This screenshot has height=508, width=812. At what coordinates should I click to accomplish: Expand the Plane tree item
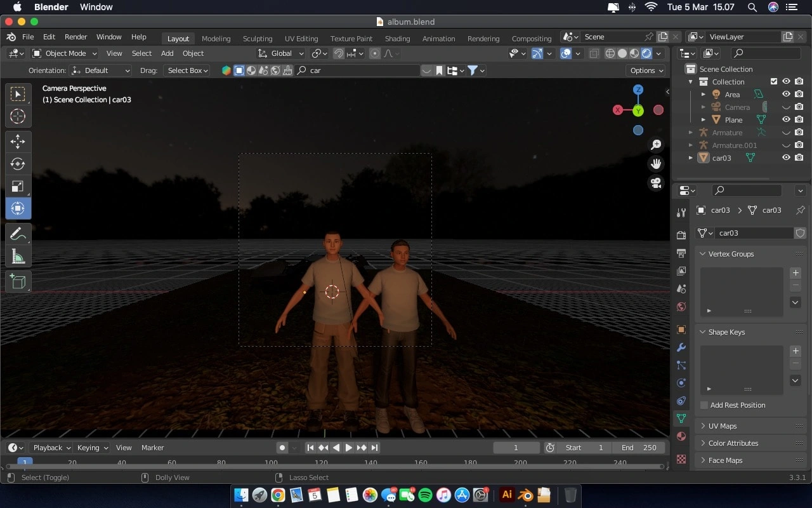tap(704, 119)
